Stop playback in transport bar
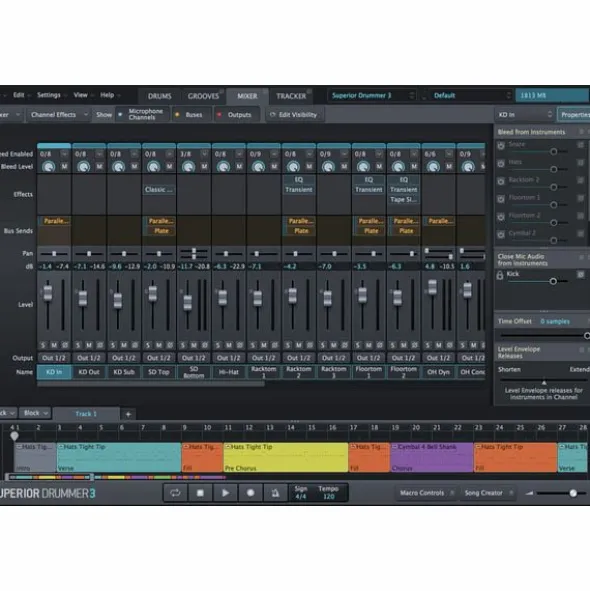Viewport: 590px width, 591px height. [200, 493]
